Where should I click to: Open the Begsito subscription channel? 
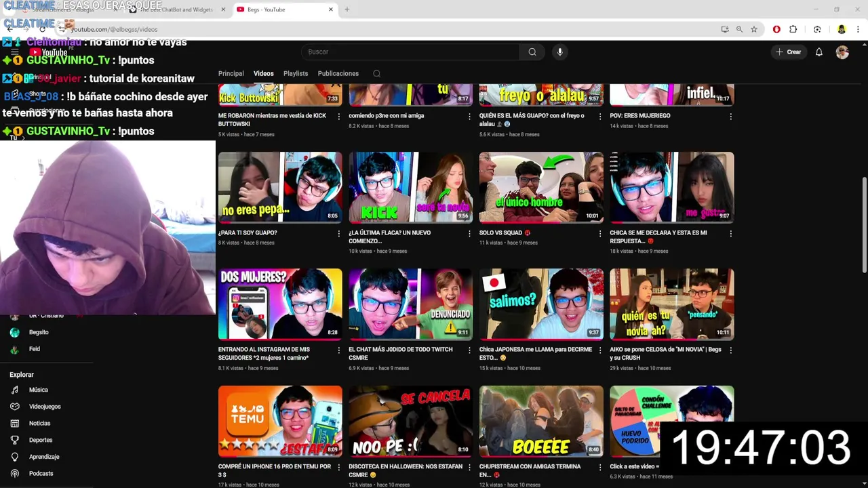point(39,332)
